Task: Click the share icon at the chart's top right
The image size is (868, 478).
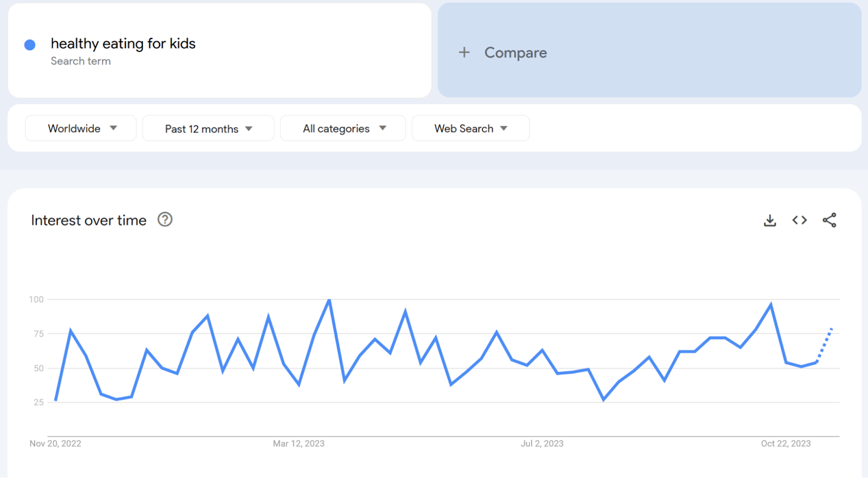Action: click(829, 220)
